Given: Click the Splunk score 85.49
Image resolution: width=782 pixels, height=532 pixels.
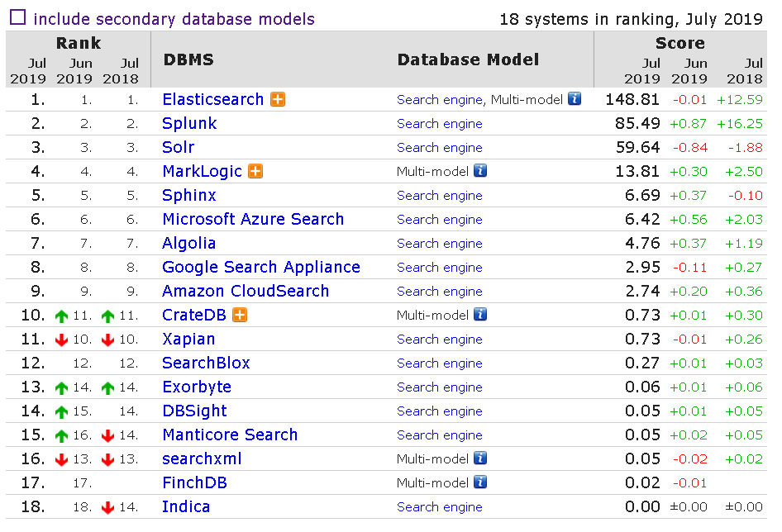Looking at the screenshot, I should point(637,123).
